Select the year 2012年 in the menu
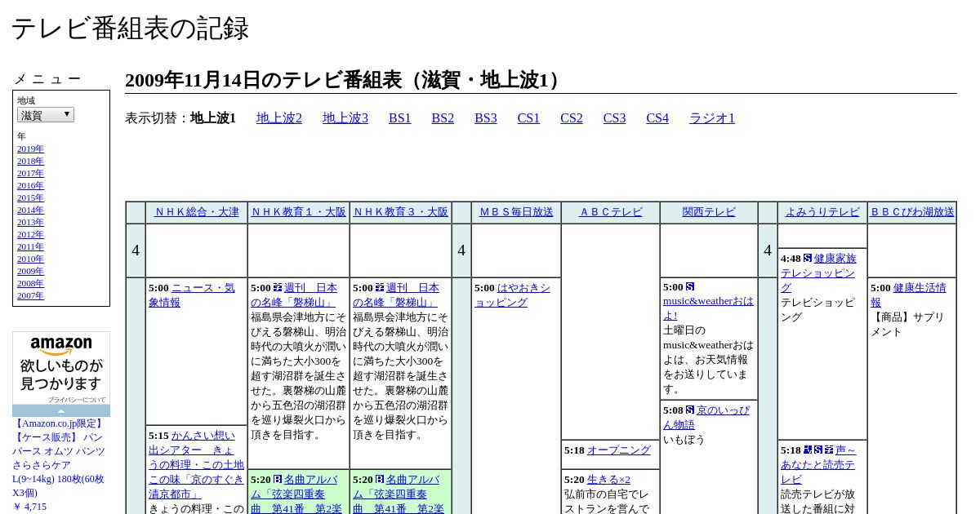Viewport: 980px width, 514px height. (30, 234)
